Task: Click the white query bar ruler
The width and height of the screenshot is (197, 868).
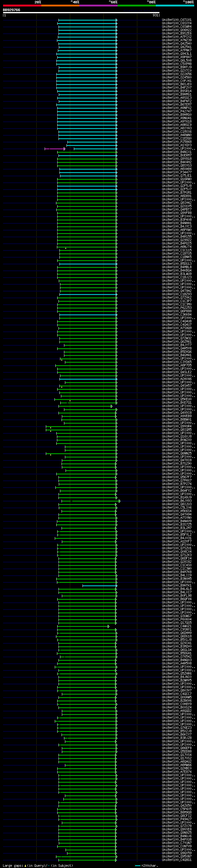Action: pos(81,12)
